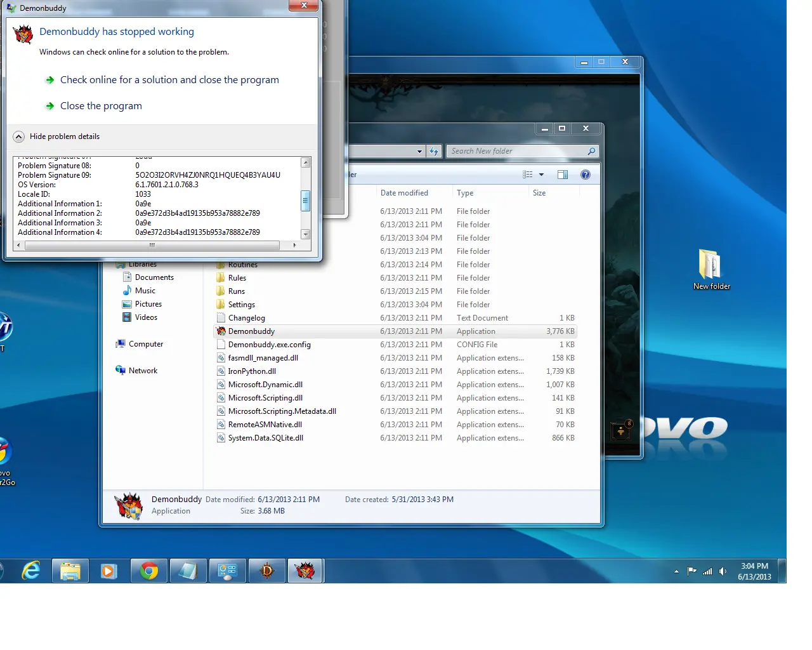Open Google Chrome from the taskbar
Image resolution: width=812 pixels, height=650 pixels.
pyautogui.click(x=149, y=571)
